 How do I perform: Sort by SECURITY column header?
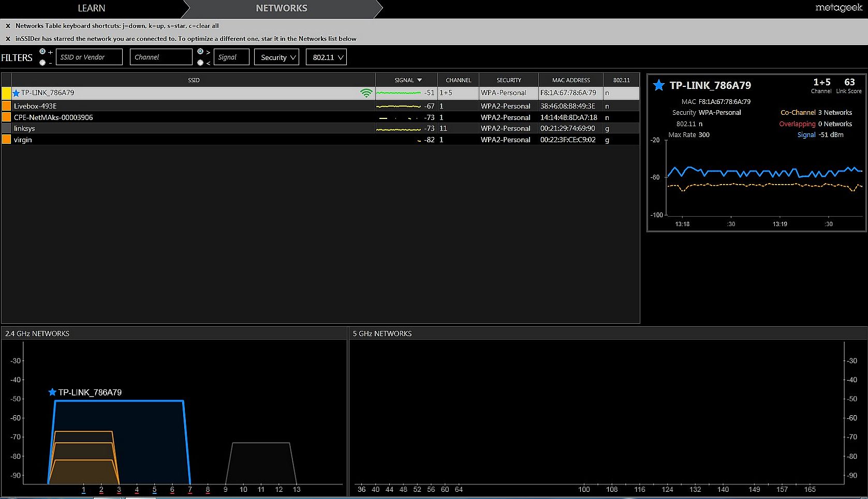click(509, 80)
